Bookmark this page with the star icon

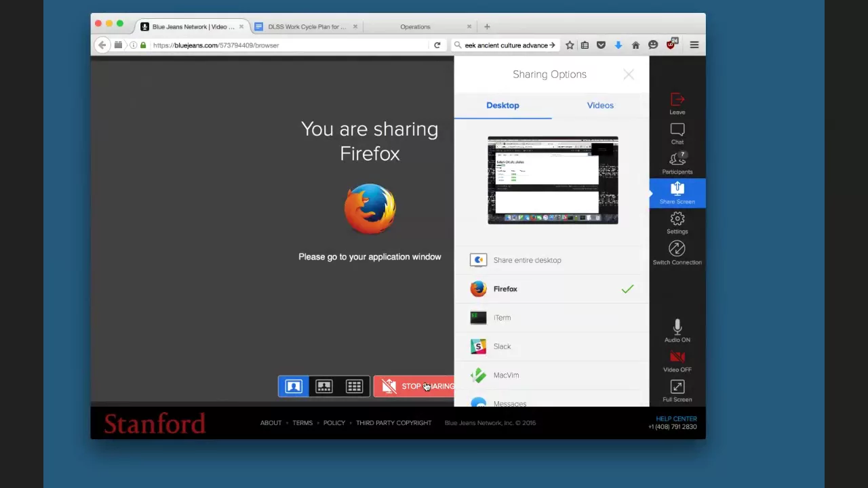pos(570,45)
